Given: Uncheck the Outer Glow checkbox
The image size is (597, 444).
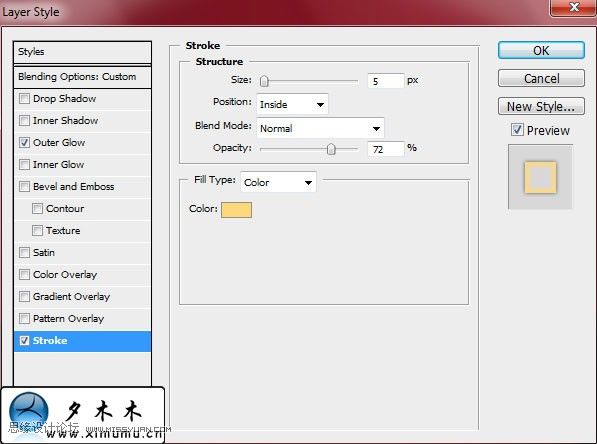Looking at the screenshot, I should [x=24, y=143].
